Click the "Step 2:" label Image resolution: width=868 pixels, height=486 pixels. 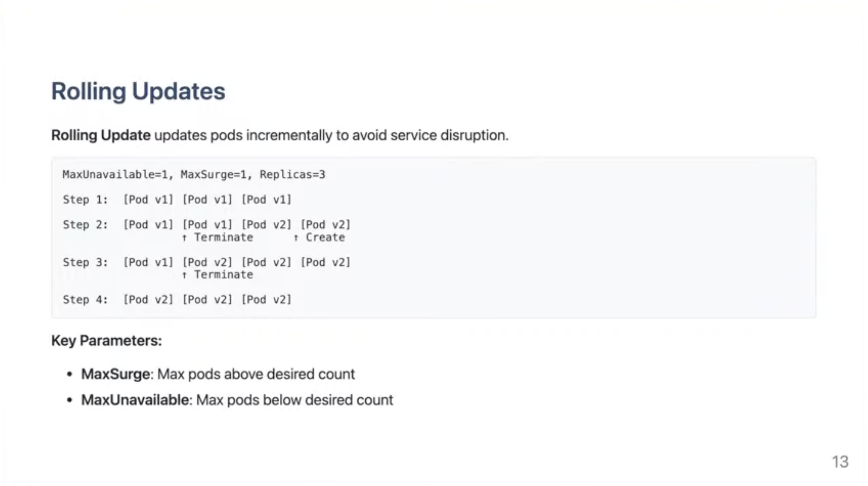click(85, 224)
